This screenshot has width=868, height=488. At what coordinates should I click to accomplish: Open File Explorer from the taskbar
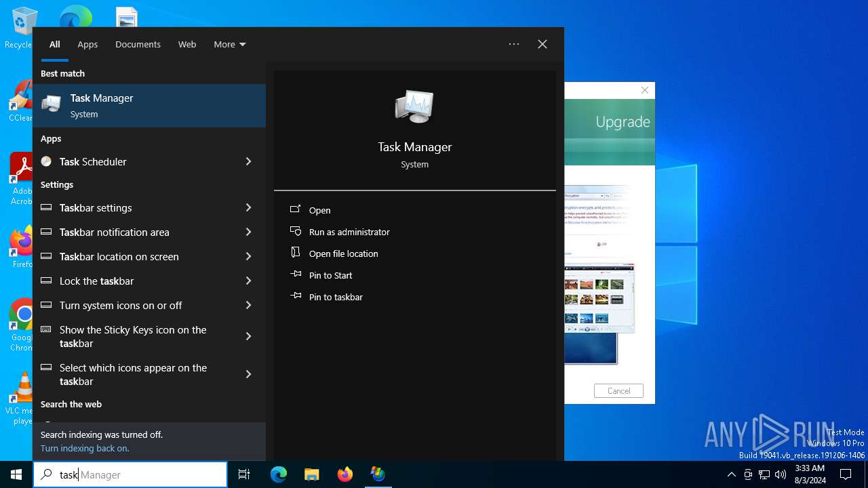(312, 474)
